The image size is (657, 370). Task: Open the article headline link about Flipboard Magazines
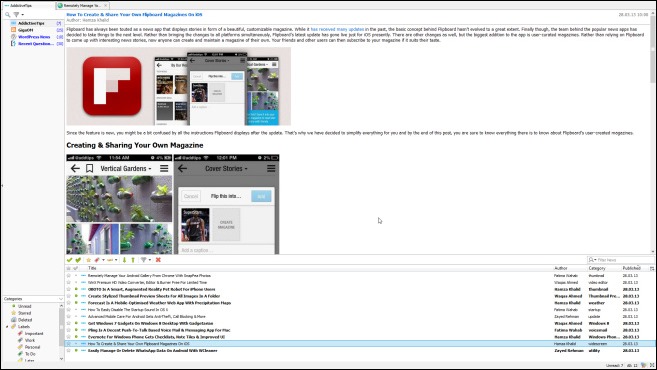134,14
